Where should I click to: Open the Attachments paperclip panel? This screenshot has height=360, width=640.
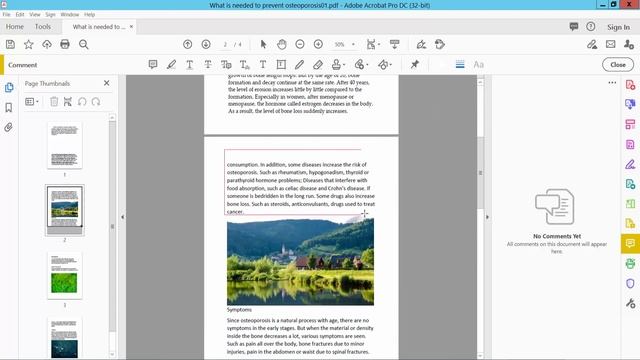tap(9, 127)
